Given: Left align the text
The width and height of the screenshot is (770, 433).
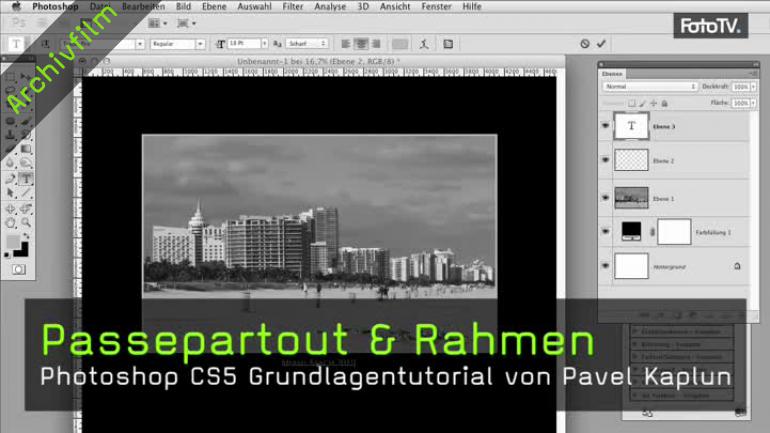Looking at the screenshot, I should (346, 44).
